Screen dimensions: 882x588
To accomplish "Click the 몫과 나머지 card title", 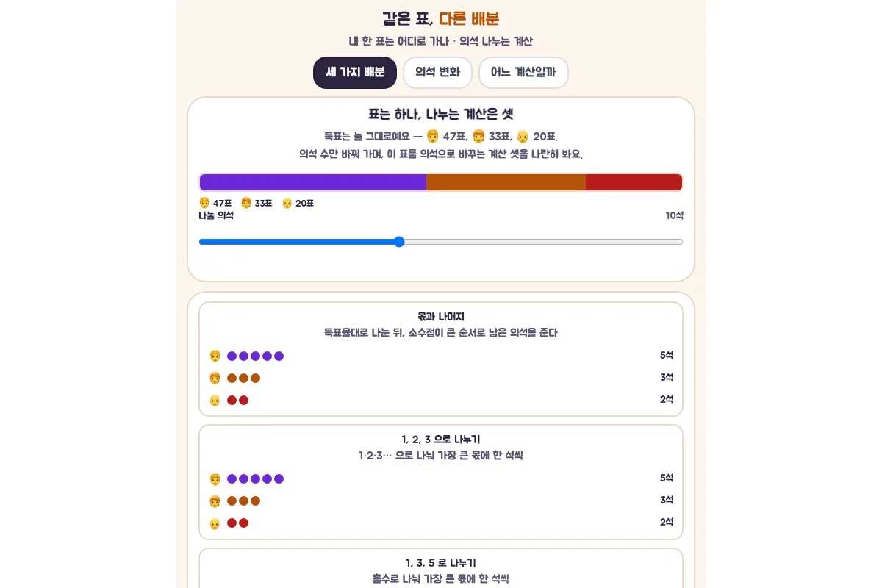I will tap(441, 317).
